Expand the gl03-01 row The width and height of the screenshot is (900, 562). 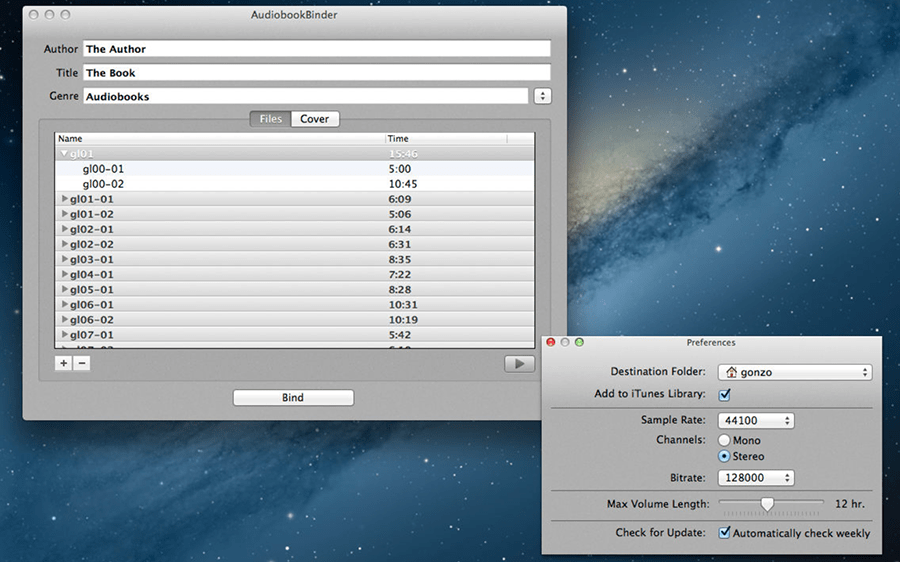(65, 259)
